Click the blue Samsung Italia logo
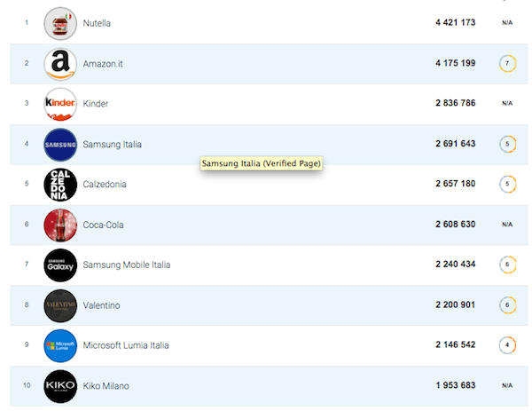This screenshot has width=532, height=411. click(60, 144)
